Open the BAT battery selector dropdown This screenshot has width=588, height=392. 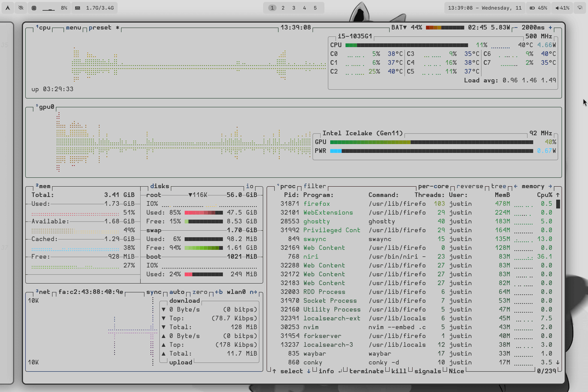pyautogui.click(x=399, y=27)
